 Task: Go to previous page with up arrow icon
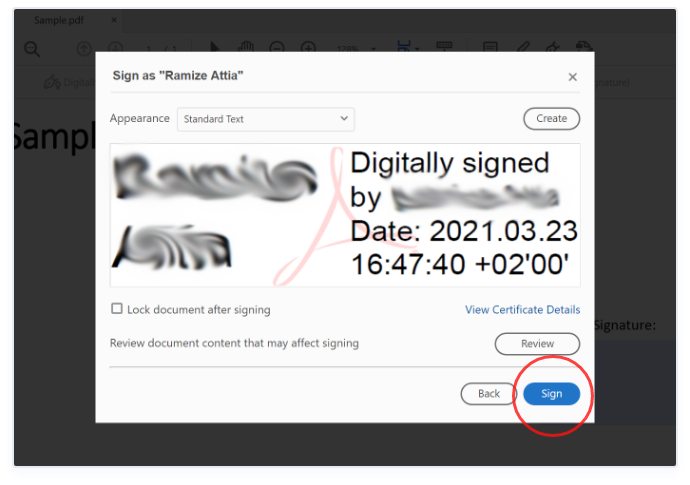click(x=84, y=48)
